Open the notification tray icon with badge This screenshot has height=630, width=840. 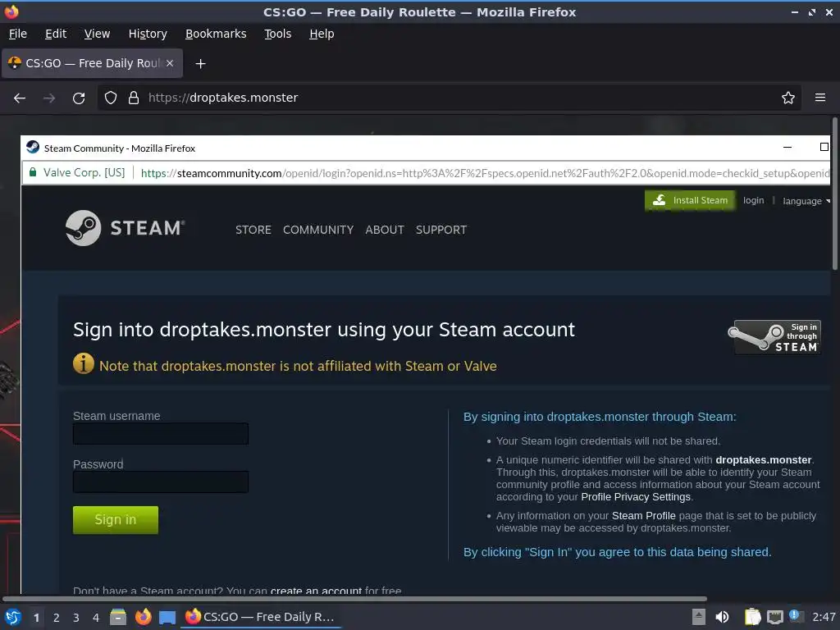796,616
